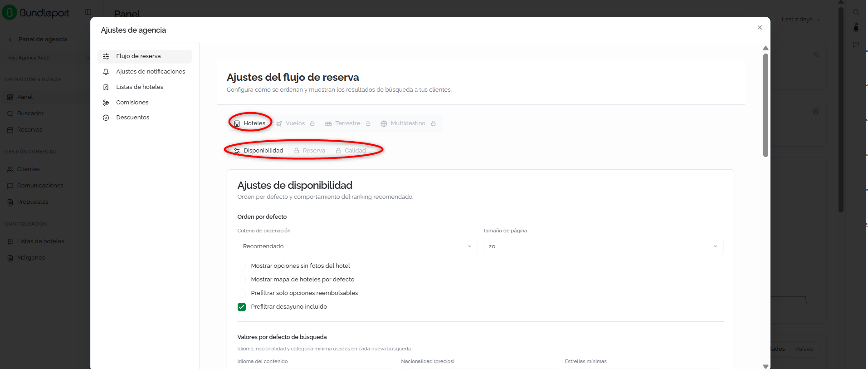Click the Reservas calendar icon in sidebar
868x369 pixels.
coord(10,130)
